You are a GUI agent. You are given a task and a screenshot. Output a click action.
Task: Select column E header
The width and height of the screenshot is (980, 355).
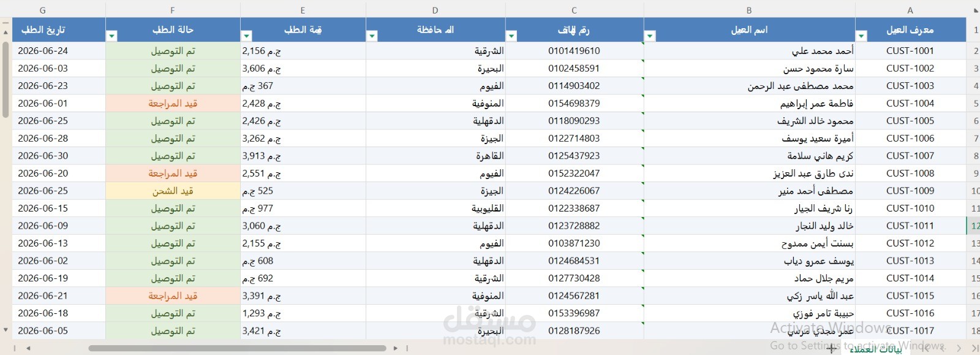303,10
